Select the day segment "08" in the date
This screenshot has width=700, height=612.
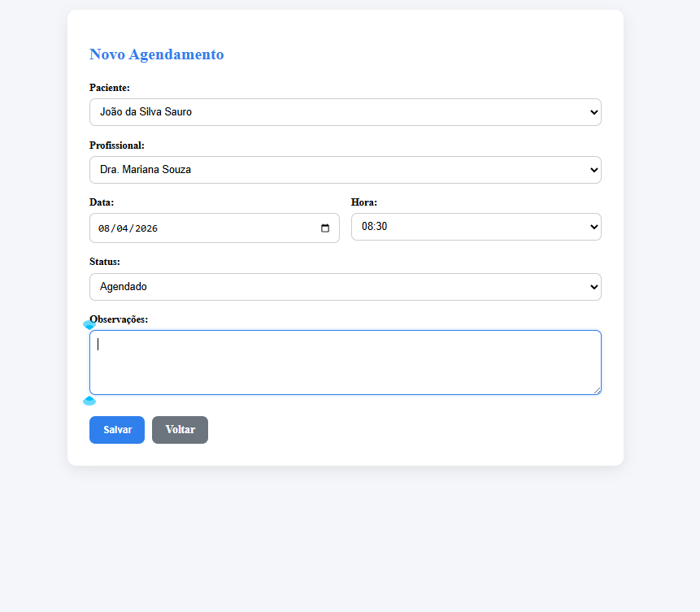click(104, 228)
